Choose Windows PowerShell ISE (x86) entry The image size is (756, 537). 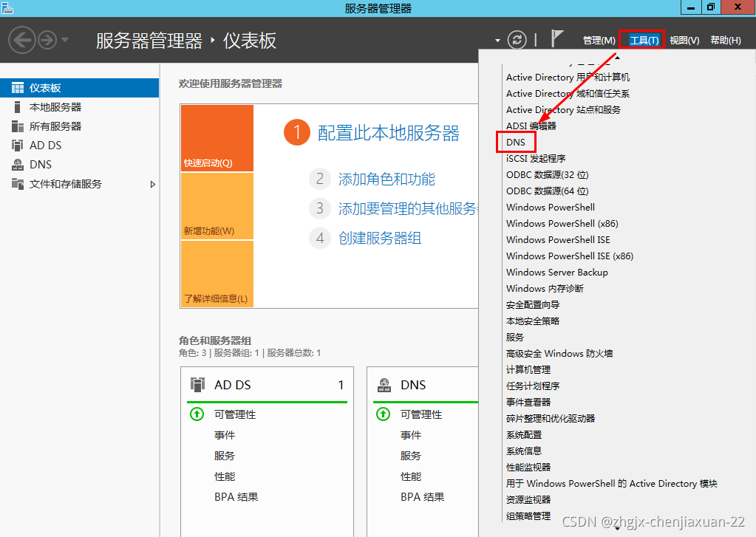pyautogui.click(x=570, y=256)
